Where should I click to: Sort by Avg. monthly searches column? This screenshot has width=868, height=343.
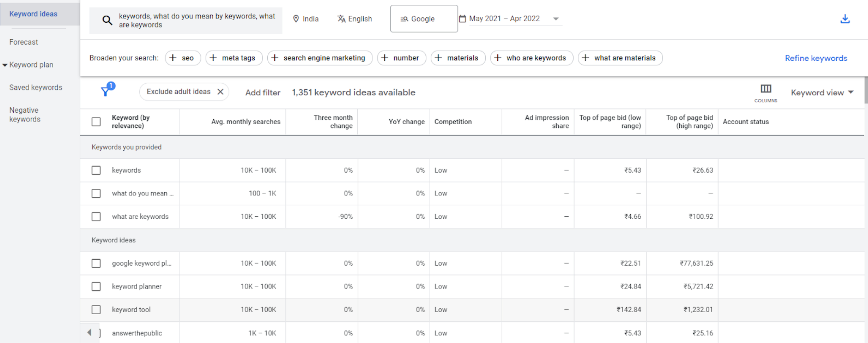click(246, 121)
